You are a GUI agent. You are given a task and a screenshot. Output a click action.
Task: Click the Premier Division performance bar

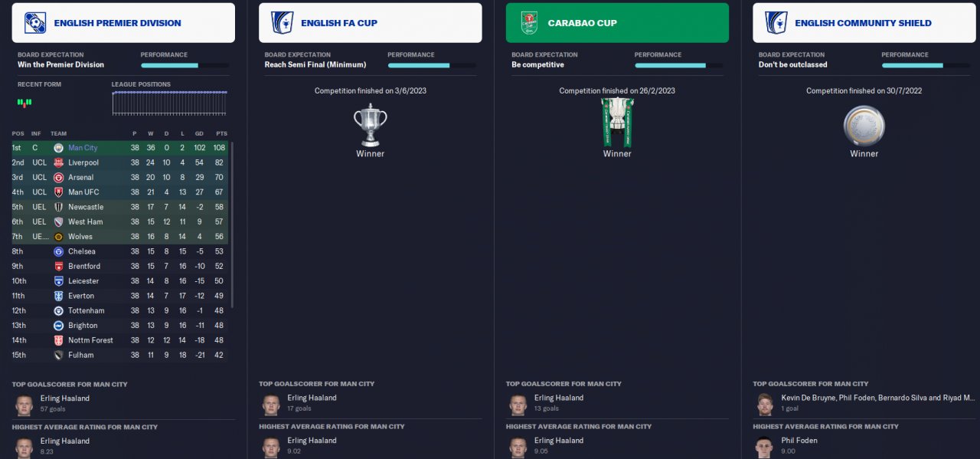[x=185, y=65]
